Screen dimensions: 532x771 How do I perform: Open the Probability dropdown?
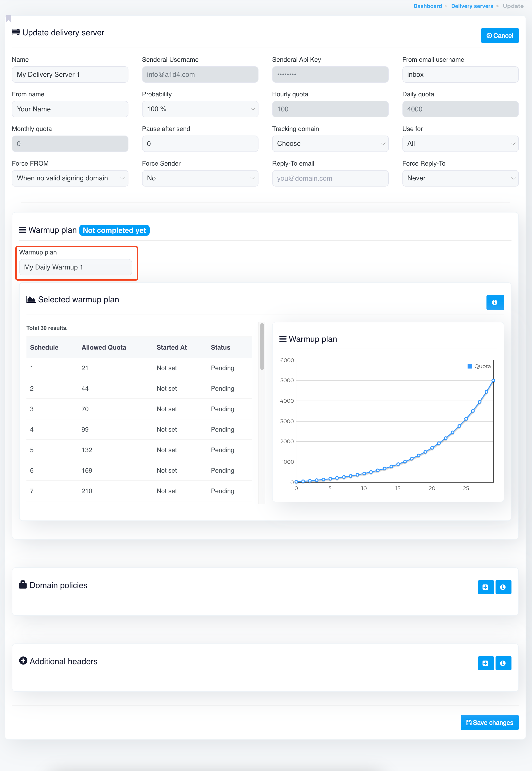point(200,109)
